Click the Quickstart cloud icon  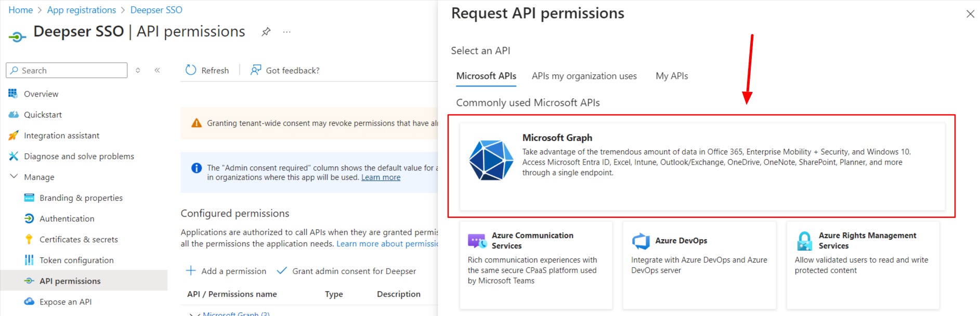[13, 114]
